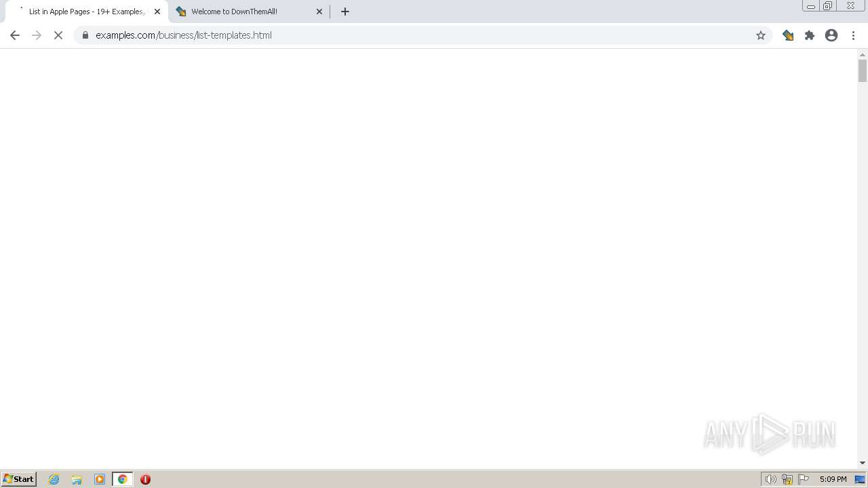This screenshot has height=488, width=868.
Task: Open Windows Media Player taskbar icon
Action: [x=100, y=479]
